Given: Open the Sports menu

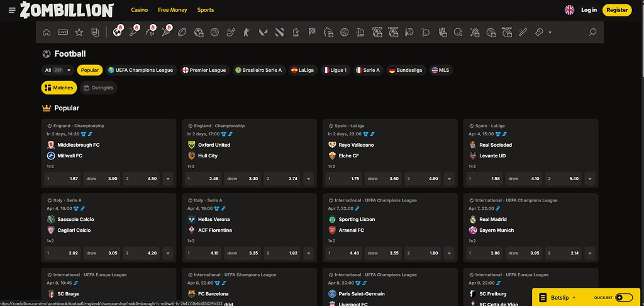Looking at the screenshot, I should click(206, 10).
